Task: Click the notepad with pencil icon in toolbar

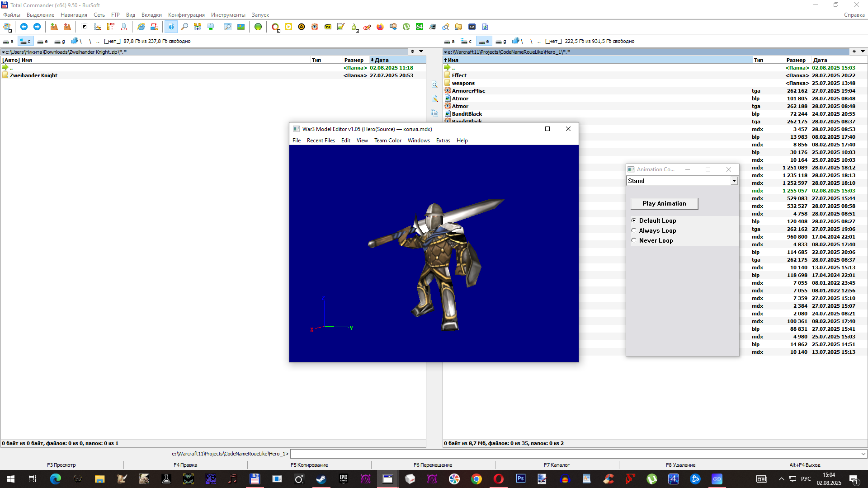Action: 341,27
